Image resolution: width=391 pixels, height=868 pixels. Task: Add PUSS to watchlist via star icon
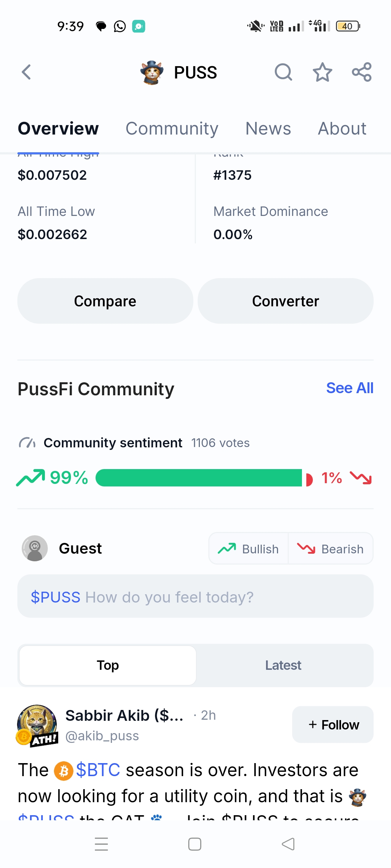pyautogui.click(x=322, y=72)
